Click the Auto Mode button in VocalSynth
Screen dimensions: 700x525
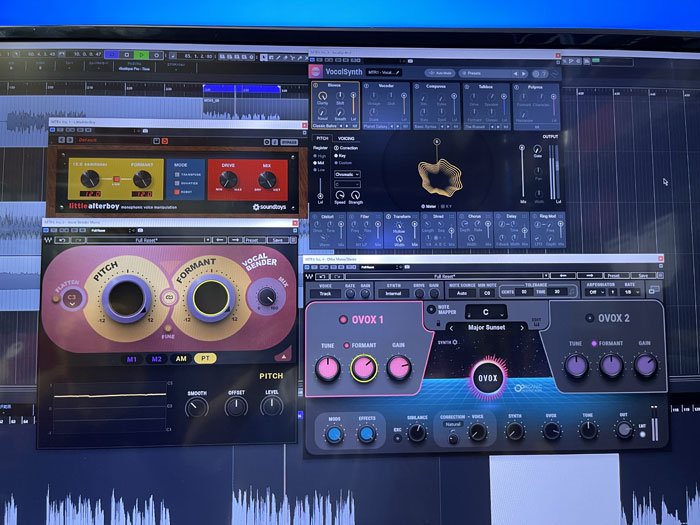tap(440, 73)
